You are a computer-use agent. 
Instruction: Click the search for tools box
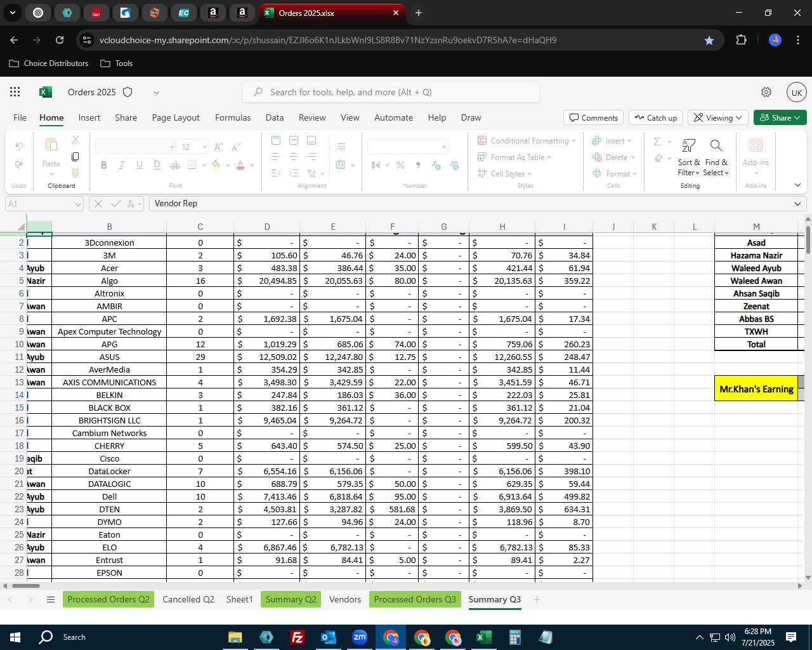pos(391,92)
